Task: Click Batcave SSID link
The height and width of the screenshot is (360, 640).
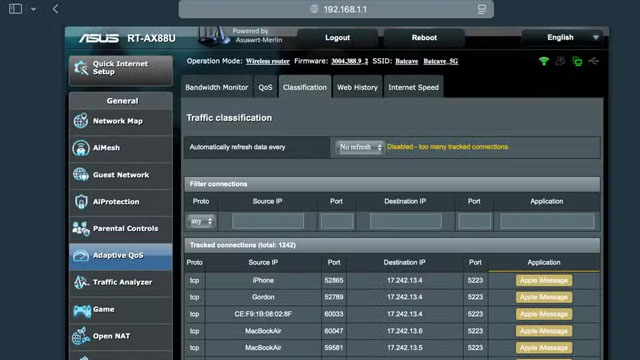Action: coord(407,61)
